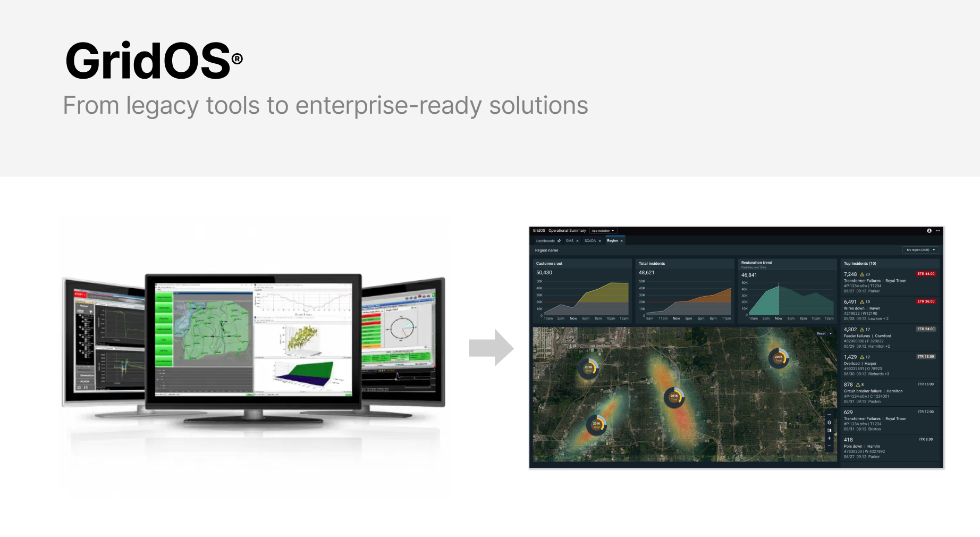
Task: Select the 201K donut marker on central red hotspot
Action: coord(674,397)
